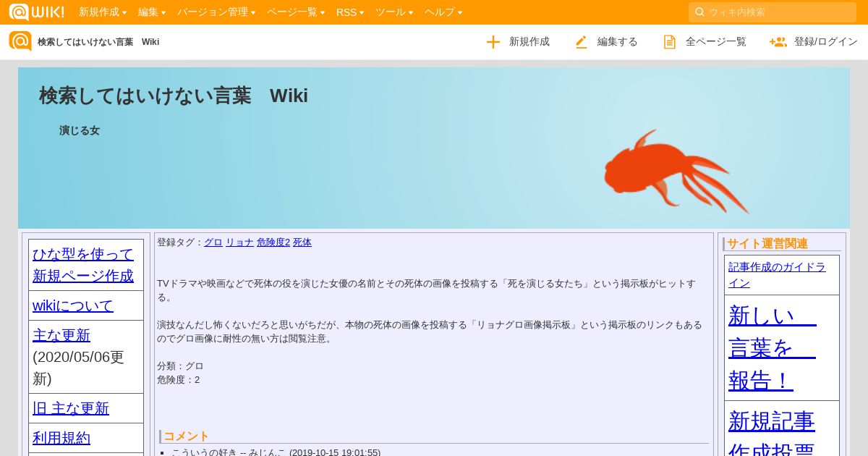Open the ツール dropdown menu
This screenshot has height=456, width=868.
(394, 12)
